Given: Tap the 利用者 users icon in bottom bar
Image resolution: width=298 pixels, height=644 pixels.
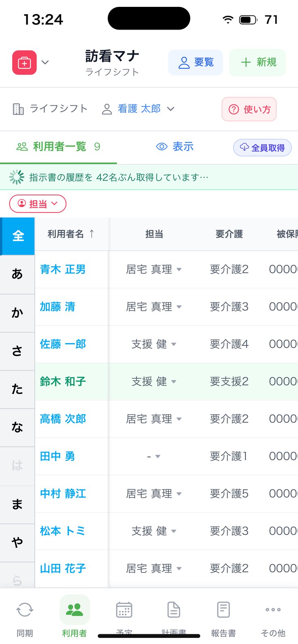Looking at the screenshot, I should pyautogui.click(x=74, y=610).
